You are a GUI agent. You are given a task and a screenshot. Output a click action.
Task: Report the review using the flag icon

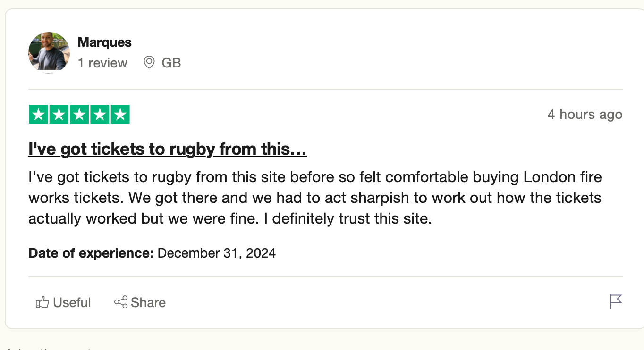pyautogui.click(x=616, y=301)
